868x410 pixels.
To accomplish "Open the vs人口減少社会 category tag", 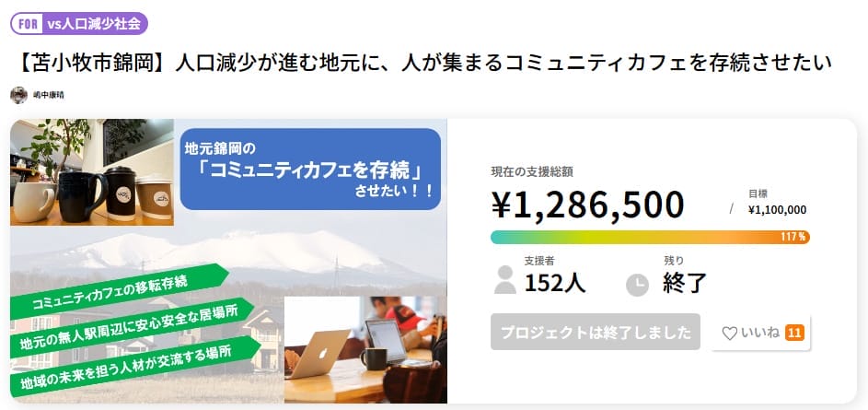I will point(95,24).
